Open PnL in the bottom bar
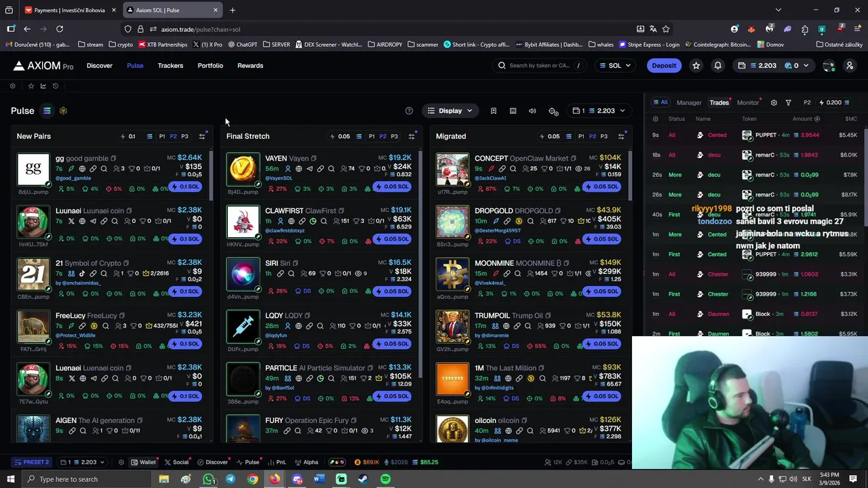Viewport: 868px width, 488px height. click(277, 462)
